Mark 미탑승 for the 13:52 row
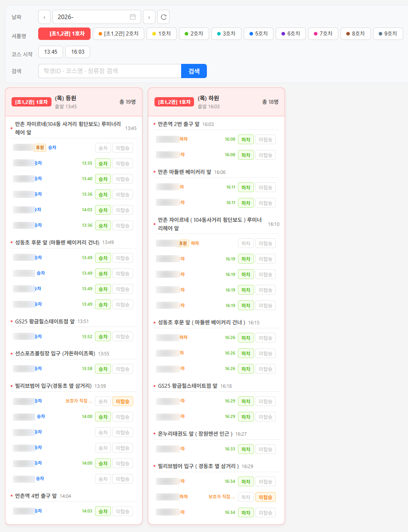 click(x=123, y=337)
